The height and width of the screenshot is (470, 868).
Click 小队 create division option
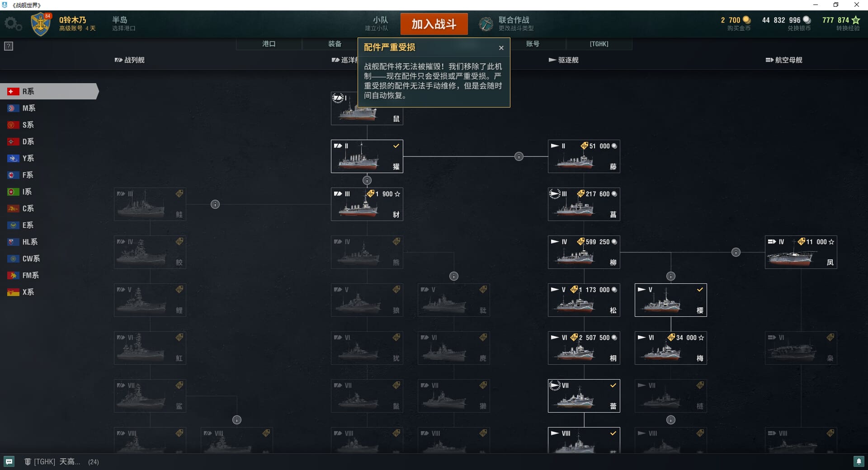tap(377, 23)
